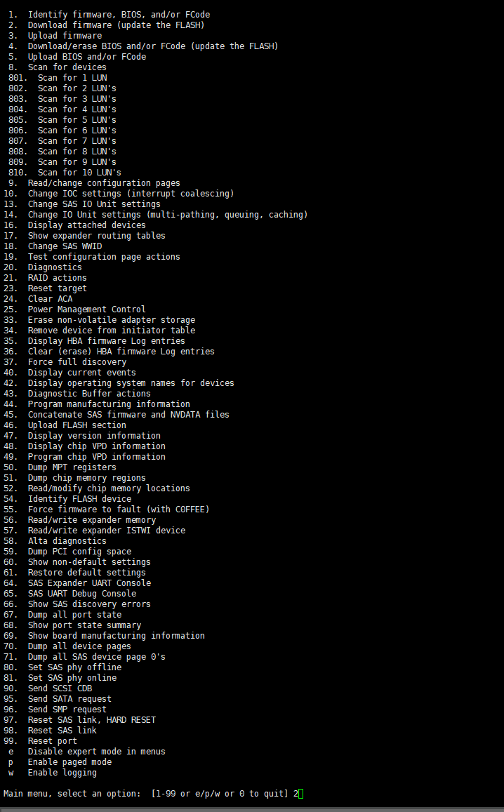Click "Force firmware to fault (with C0FFEE)"

coord(119,510)
